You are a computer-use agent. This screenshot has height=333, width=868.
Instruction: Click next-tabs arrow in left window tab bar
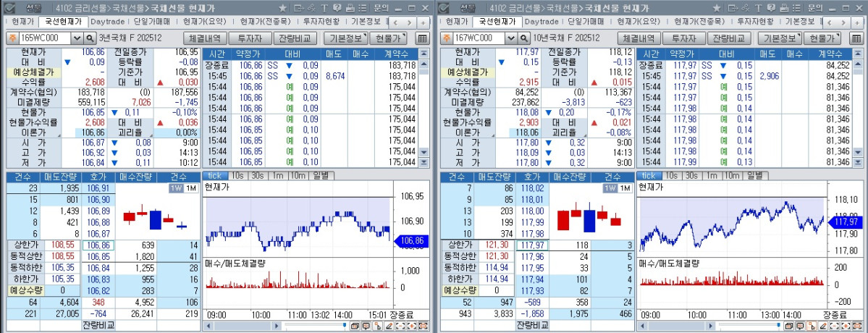coord(409,22)
